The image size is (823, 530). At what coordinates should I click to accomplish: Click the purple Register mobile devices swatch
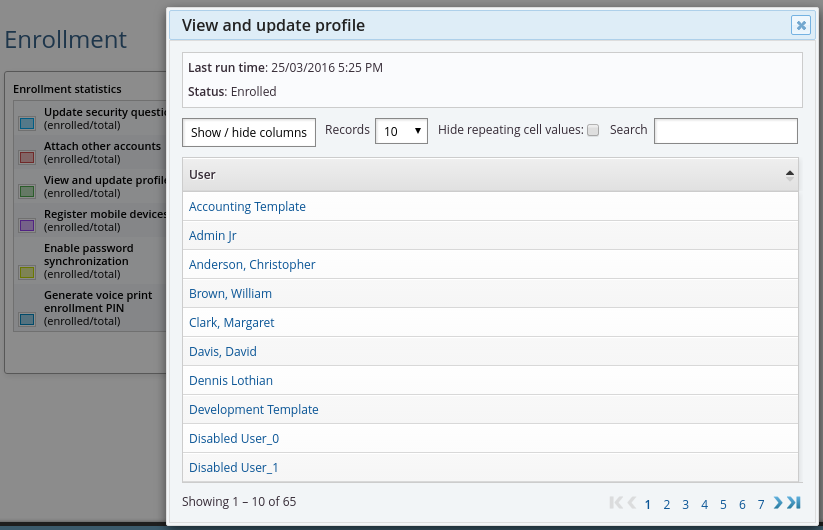tap(27, 226)
